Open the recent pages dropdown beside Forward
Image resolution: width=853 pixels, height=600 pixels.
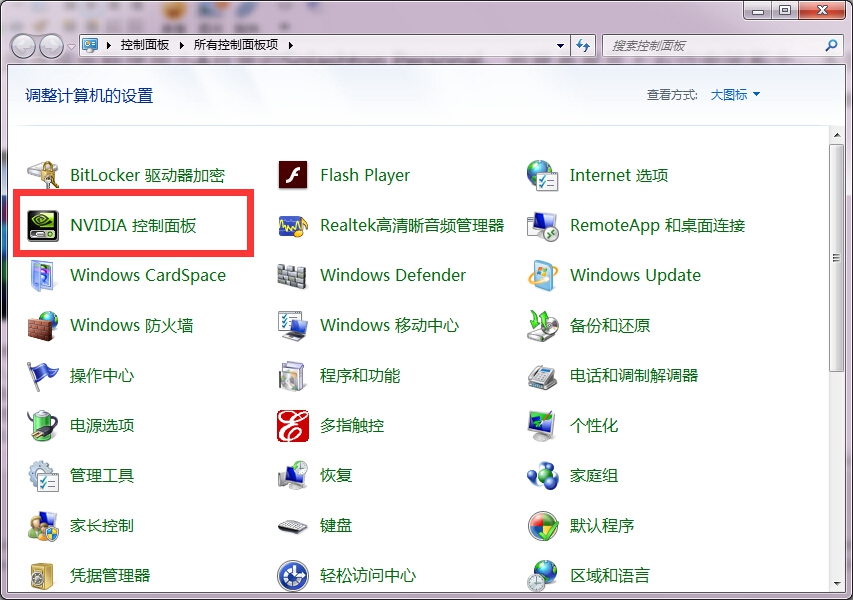point(71,47)
